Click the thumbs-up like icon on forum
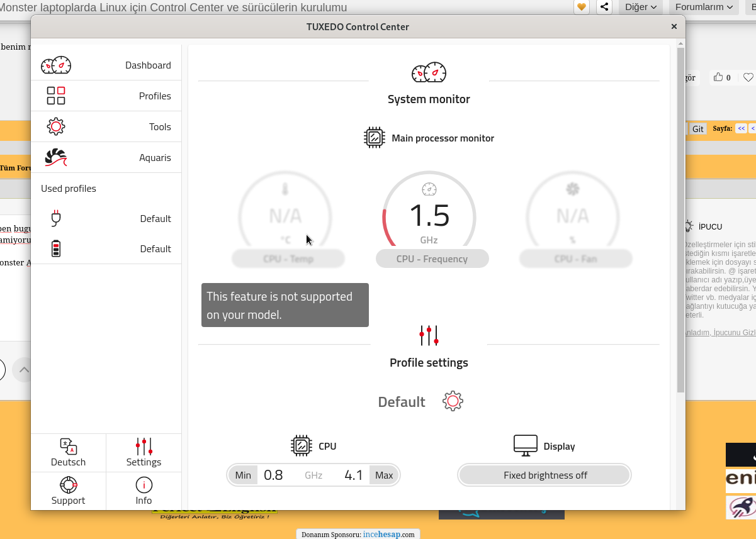Screen dimensions: 756x539 718,77
